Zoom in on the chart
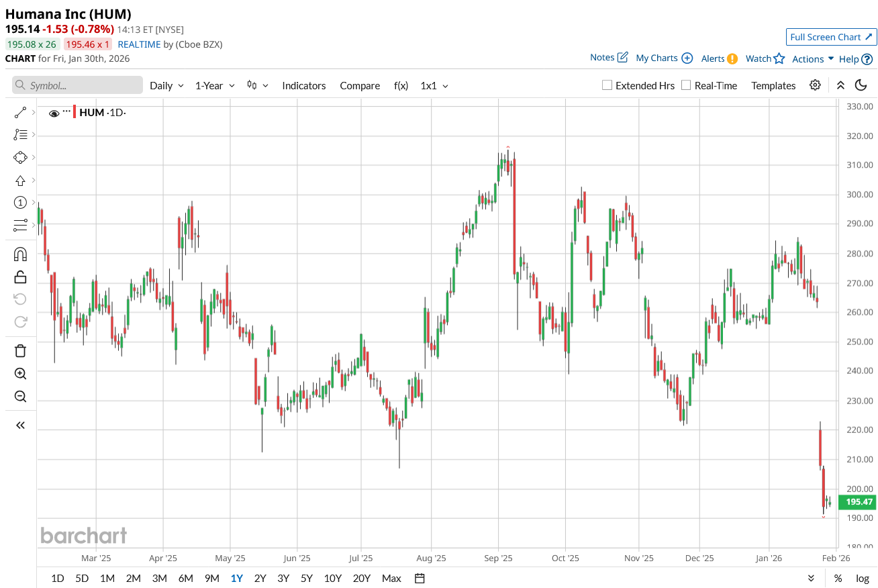This screenshot has height=588, width=878. pyautogui.click(x=20, y=374)
